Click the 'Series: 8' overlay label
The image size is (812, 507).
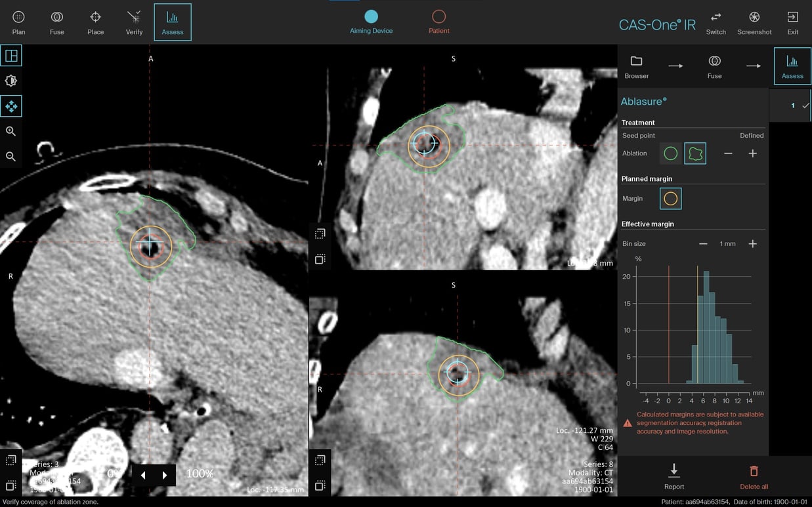(x=597, y=464)
